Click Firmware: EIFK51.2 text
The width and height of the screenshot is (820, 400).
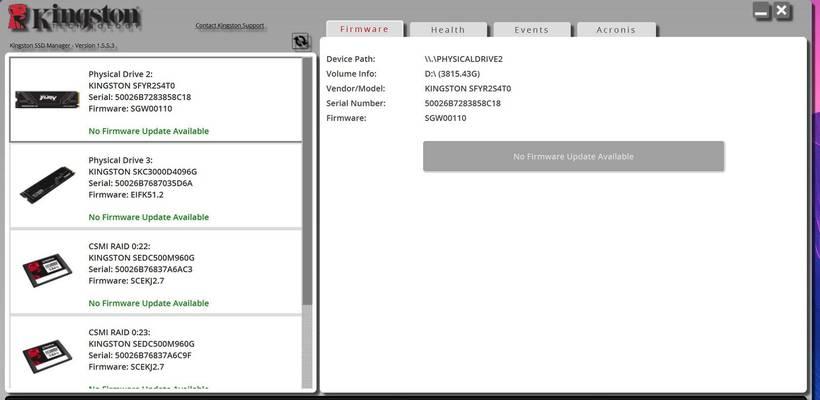coord(126,195)
